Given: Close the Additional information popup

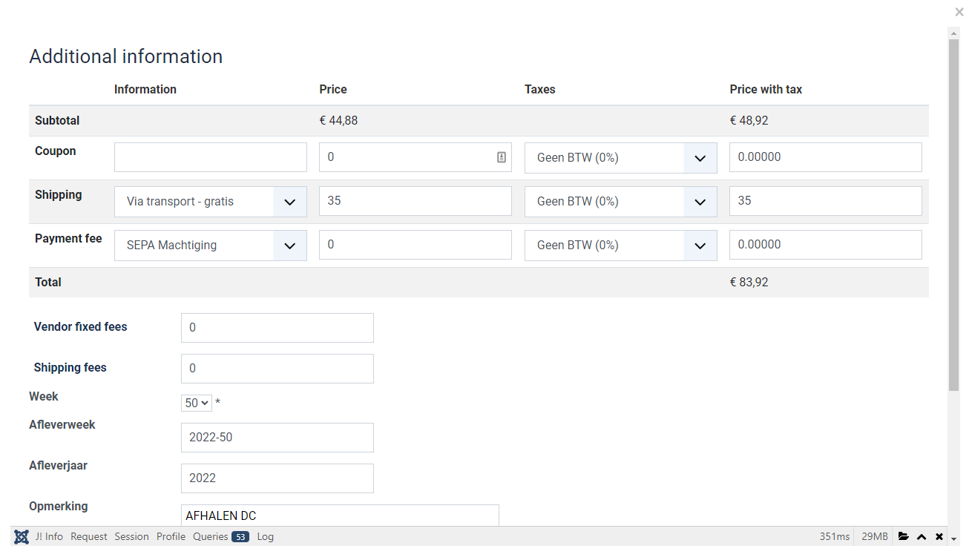Looking at the screenshot, I should 959,12.
